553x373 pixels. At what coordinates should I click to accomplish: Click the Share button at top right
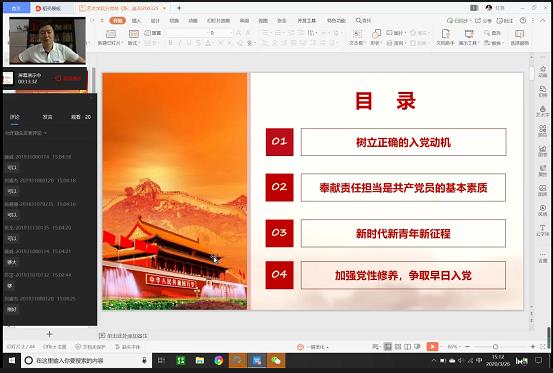pyautogui.click(x=484, y=20)
